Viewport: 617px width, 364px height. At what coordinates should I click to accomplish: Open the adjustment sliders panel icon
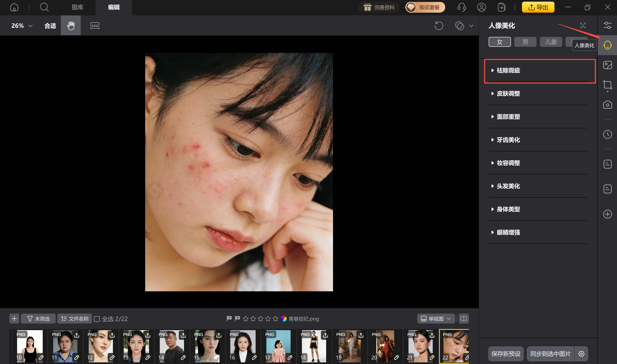click(607, 25)
